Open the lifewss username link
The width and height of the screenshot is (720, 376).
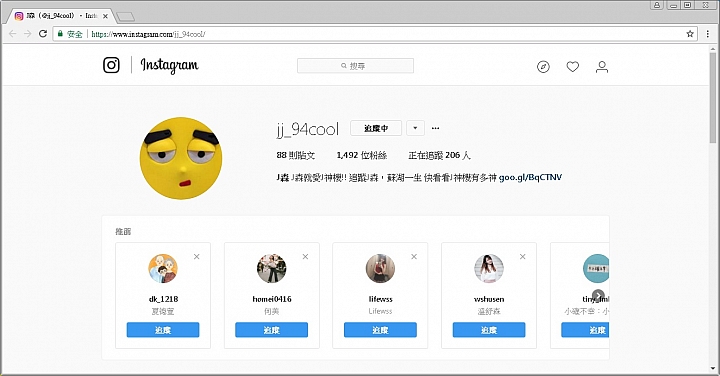(381, 299)
